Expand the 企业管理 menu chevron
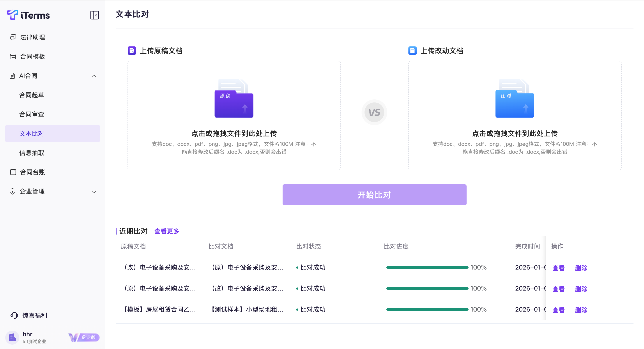The width and height of the screenshot is (644, 349). (x=94, y=192)
